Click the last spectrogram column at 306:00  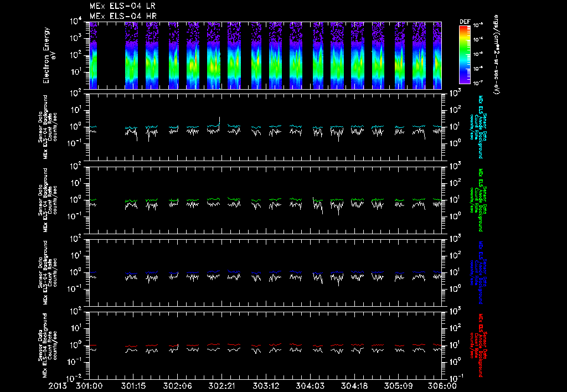pyautogui.click(x=437, y=55)
